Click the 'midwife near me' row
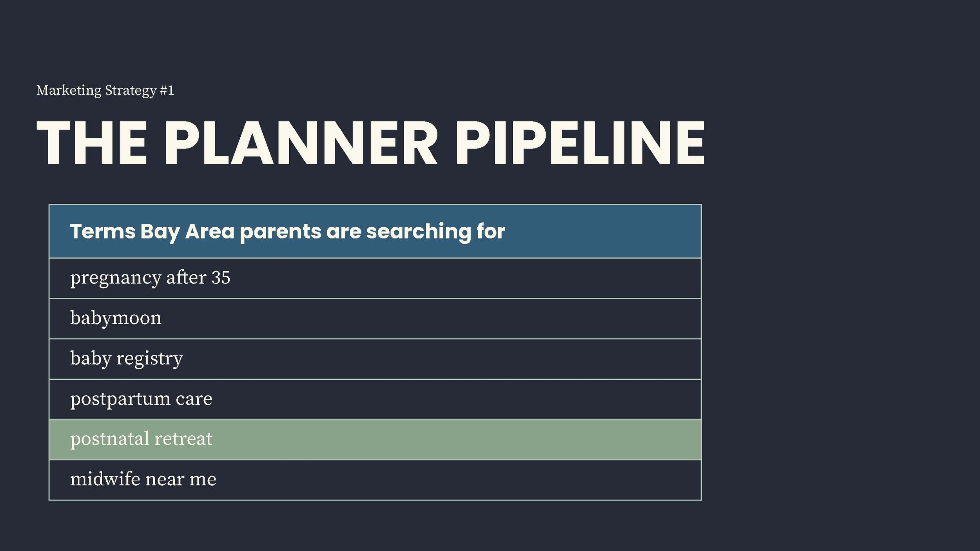 point(375,480)
